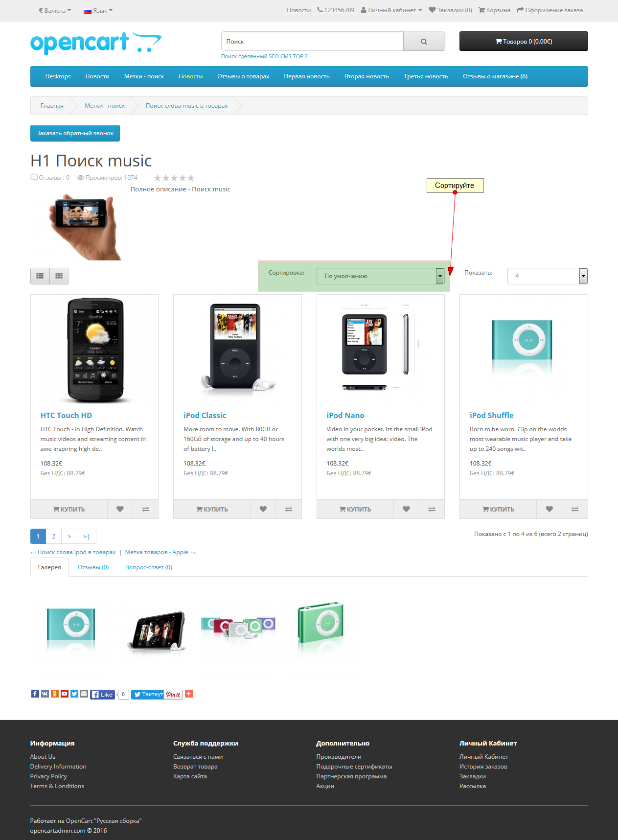Screen dimensions: 618x840
Task: Switch to grid view layout
Action: coord(59,276)
